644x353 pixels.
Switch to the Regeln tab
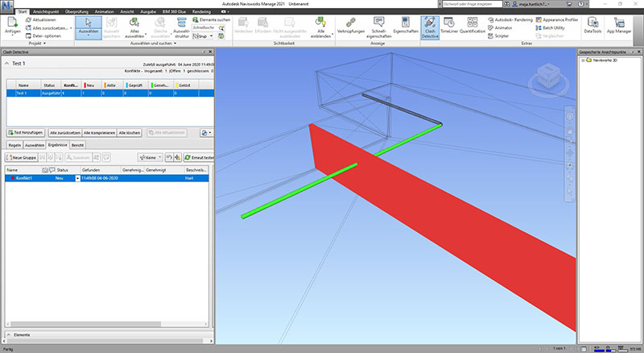pyautogui.click(x=14, y=145)
